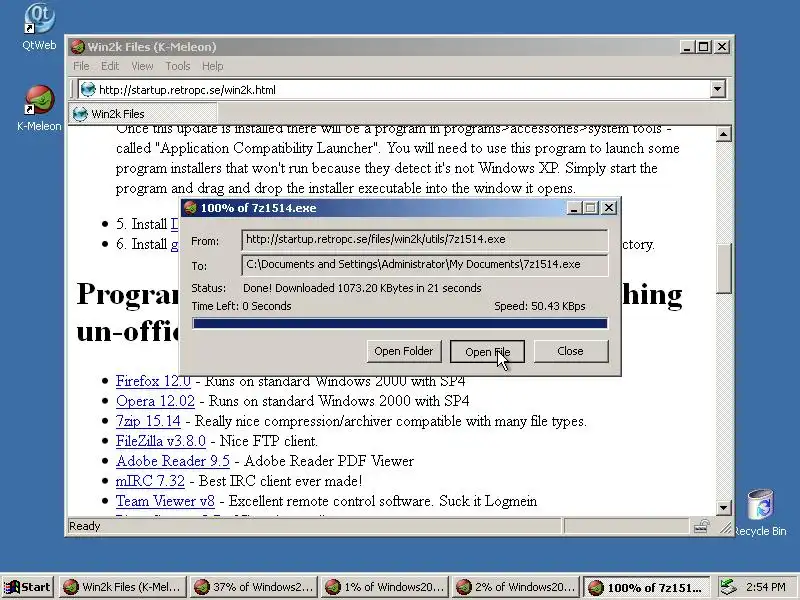Open the Tools menu
This screenshot has height=600, width=800.
178,66
